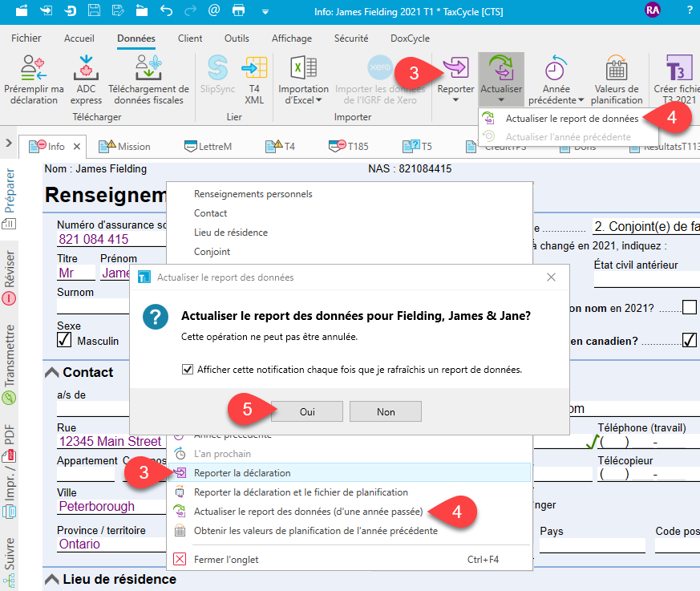
Task: Open the DoxCycle ribbon tab
Action: 410,38
